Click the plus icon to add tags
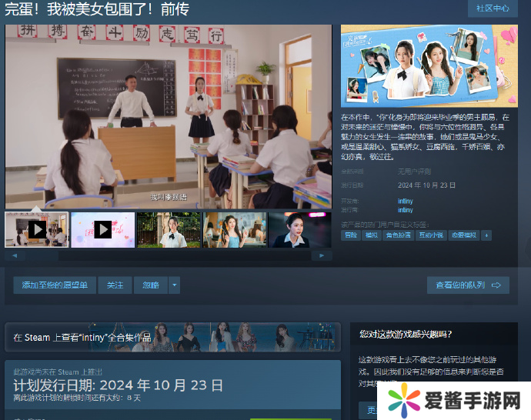 tap(486, 235)
